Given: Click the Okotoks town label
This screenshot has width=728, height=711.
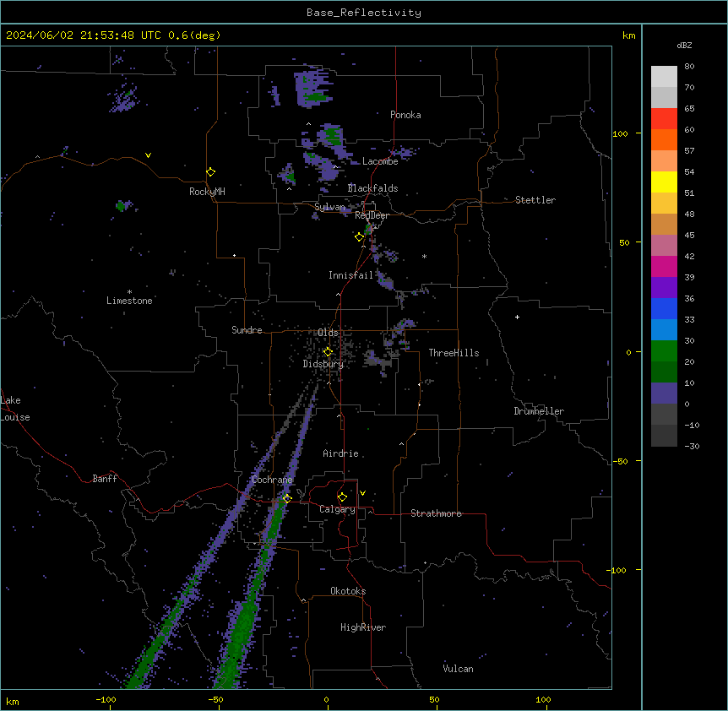Looking at the screenshot, I should pyautogui.click(x=348, y=591).
